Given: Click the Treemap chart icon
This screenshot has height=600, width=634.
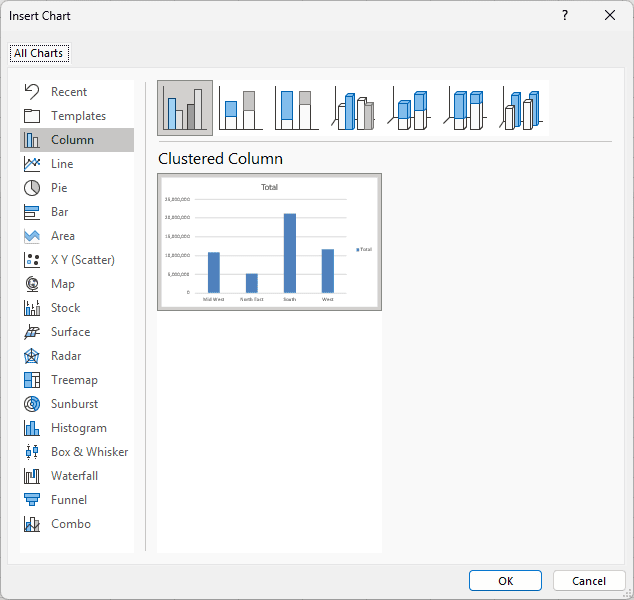Looking at the screenshot, I should pos(32,380).
